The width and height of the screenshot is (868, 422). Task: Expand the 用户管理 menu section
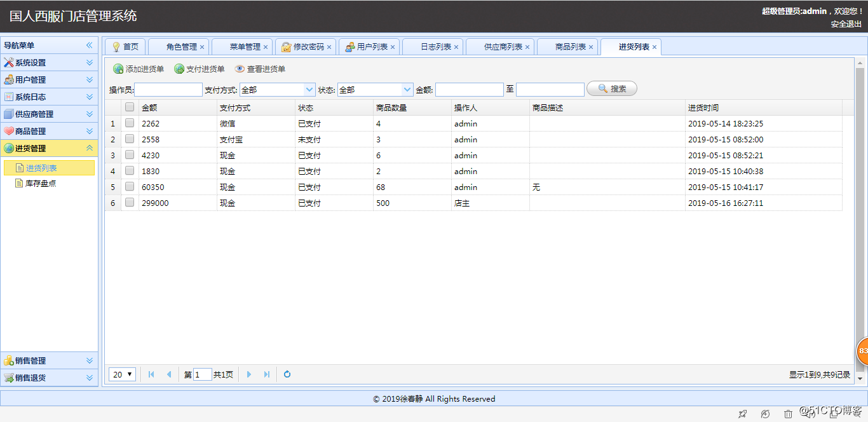(90, 80)
